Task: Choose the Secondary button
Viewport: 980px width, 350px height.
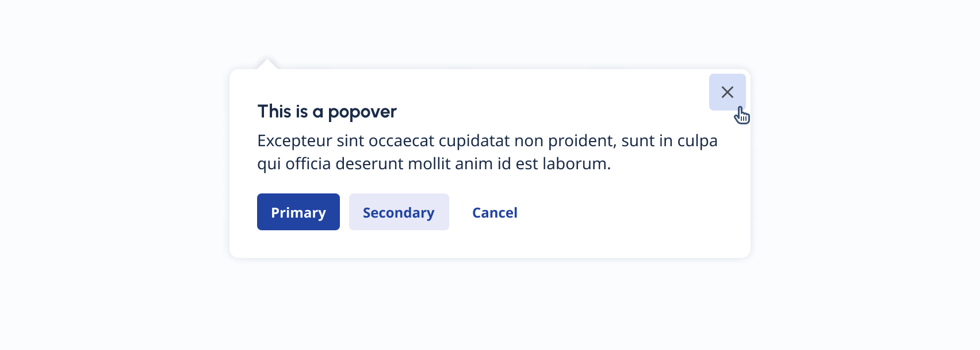Action: (x=399, y=212)
